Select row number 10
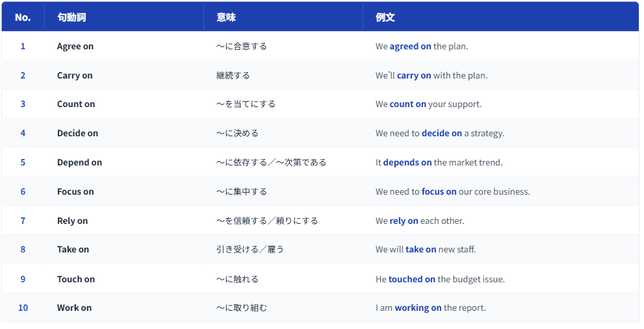The width and height of the screenshot is (644, 329). (23, 308)
